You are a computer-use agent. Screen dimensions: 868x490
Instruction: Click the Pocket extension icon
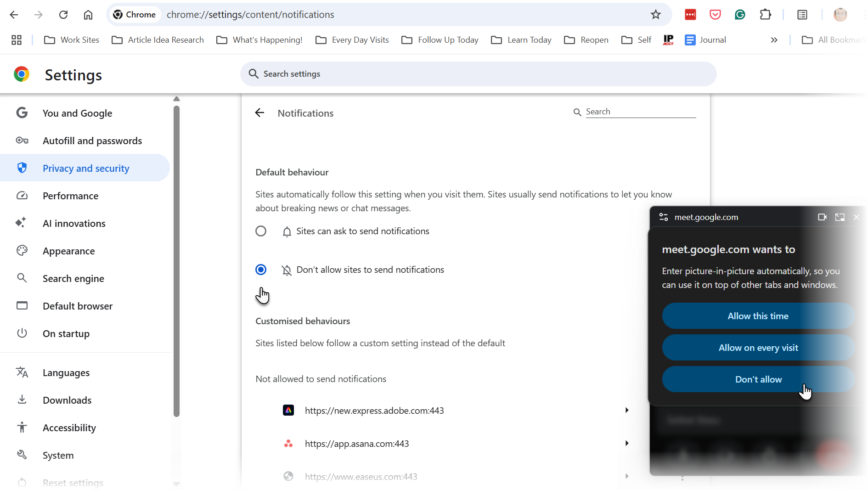click(715, 15)
